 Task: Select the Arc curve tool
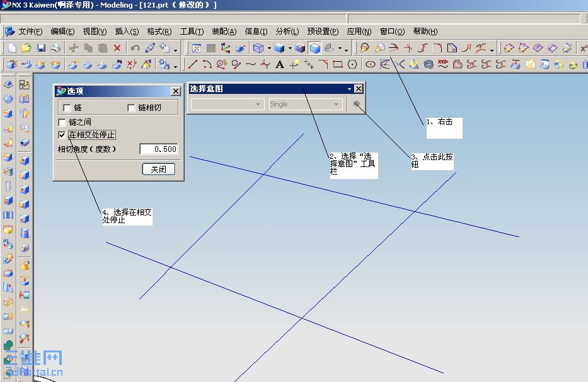click(x=207, y=64)
